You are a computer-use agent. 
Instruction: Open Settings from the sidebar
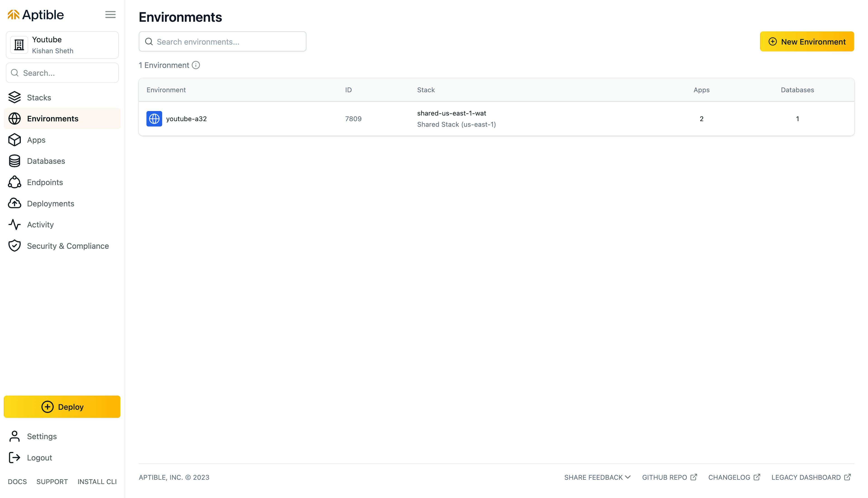tap(42, 436)
